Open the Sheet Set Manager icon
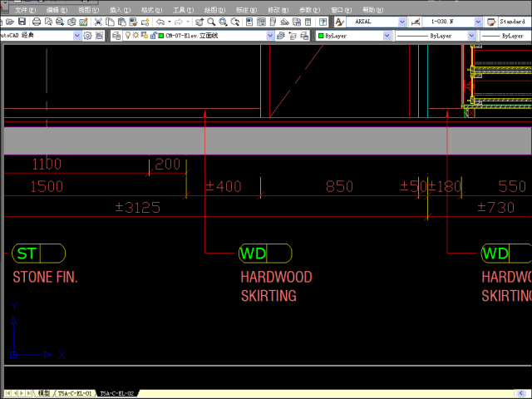The height and width of the screenshot is (399, 532). [284, 22]
